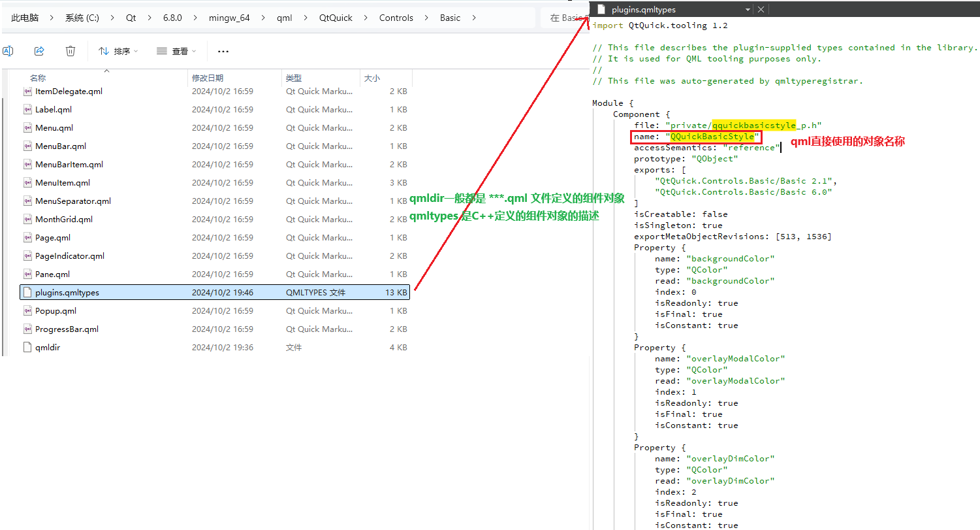Image resolution: width=980 pixels, height=530 pixels.
Task: Select the ItemDelegate.qml file icon
Action: (27, 91)
